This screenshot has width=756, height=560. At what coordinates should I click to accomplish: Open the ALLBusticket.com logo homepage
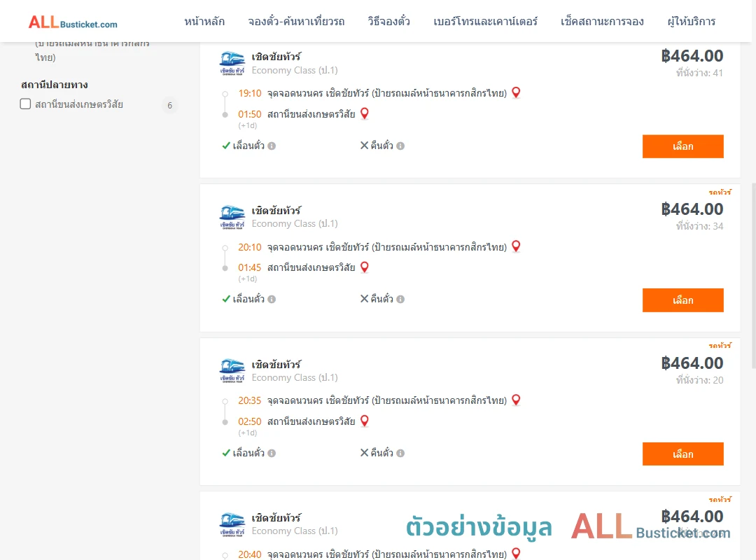tap(73, 22)
